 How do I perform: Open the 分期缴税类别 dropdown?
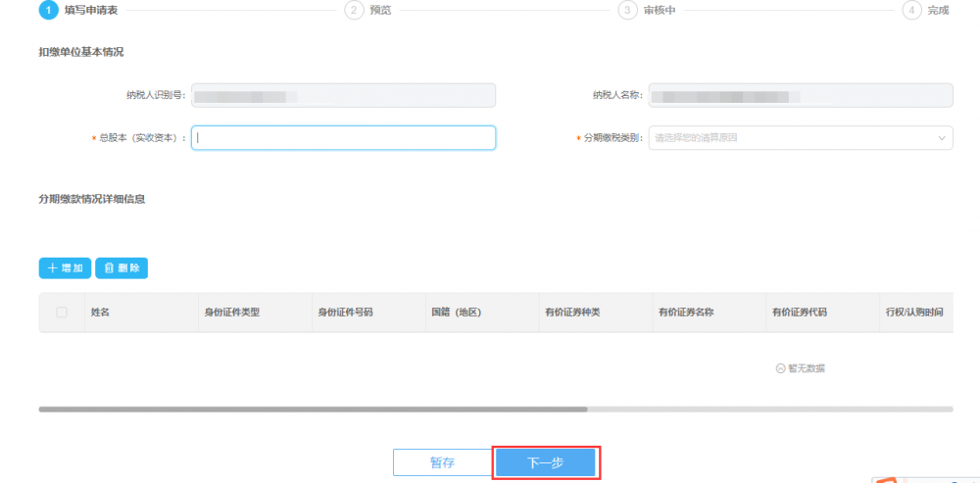coord(800,138)
